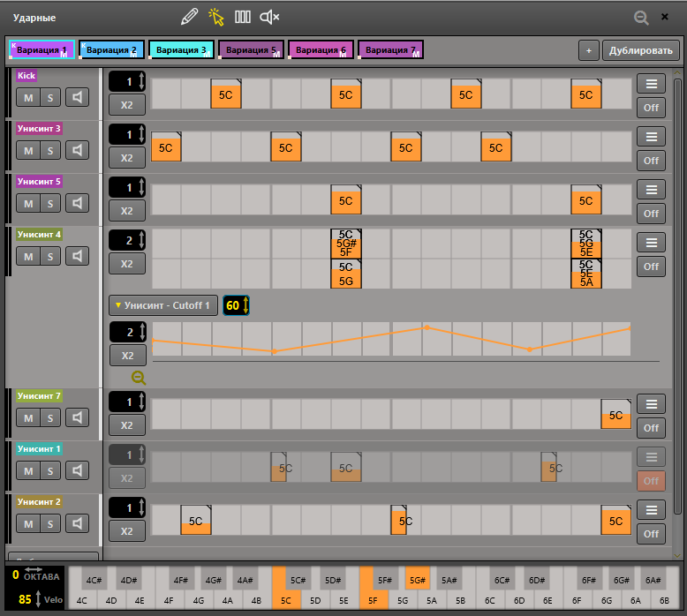687x616 pixels.
Task: Switch to the Вариация 3 tab
Action: point(181,50)
